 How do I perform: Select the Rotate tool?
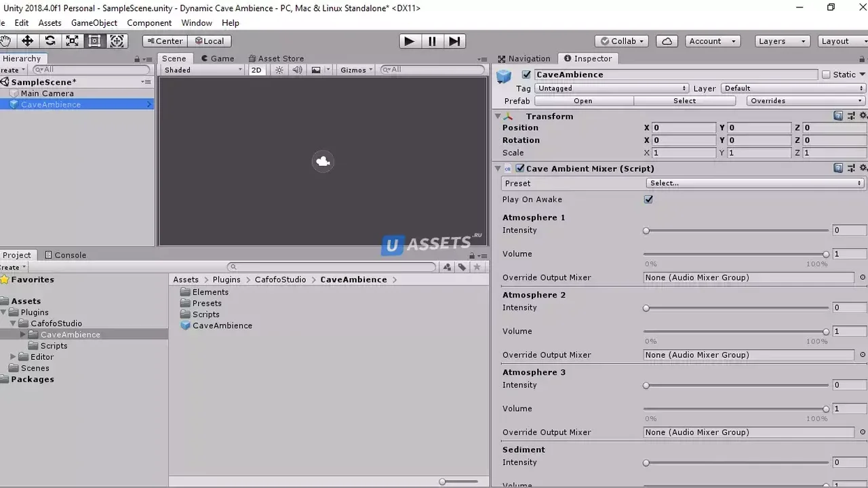[x=50, y=41]
